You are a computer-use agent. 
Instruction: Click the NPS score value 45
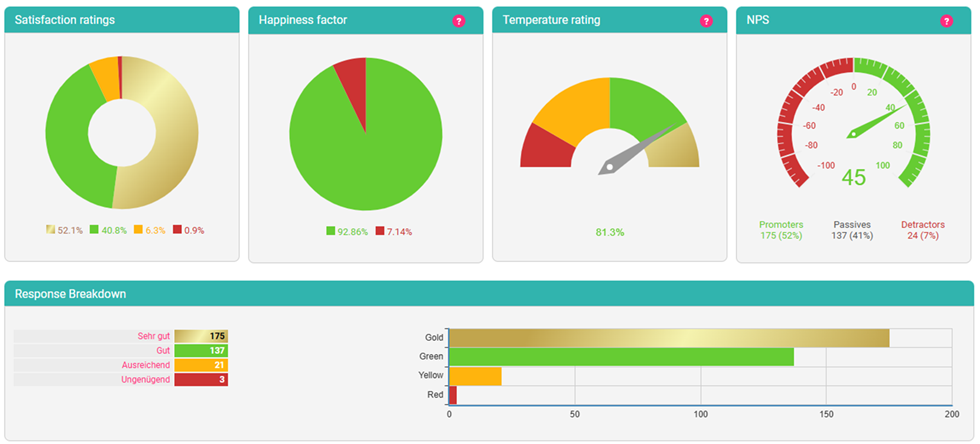tap(854, 177)
